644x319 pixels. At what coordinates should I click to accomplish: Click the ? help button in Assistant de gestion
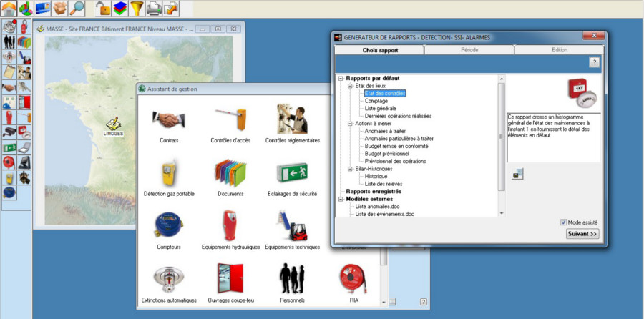click(424, 302)
